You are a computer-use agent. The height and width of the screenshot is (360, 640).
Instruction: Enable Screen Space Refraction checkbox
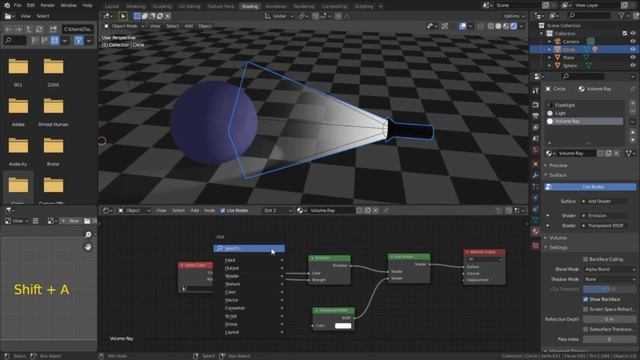(x=585, y=309)
